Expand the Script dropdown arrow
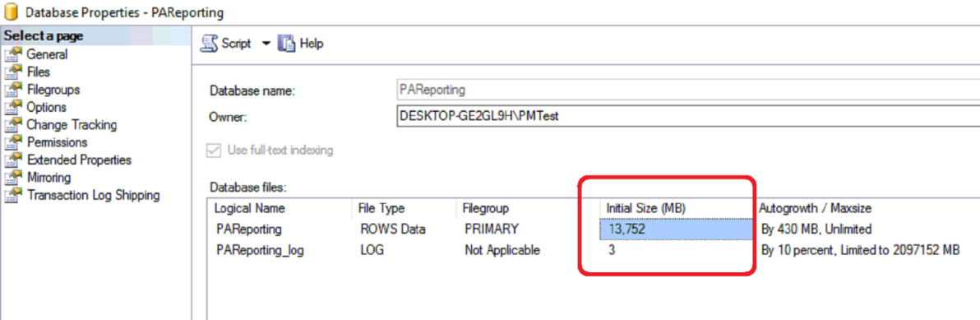Screen dimensions: 980x320 (266, 44)
